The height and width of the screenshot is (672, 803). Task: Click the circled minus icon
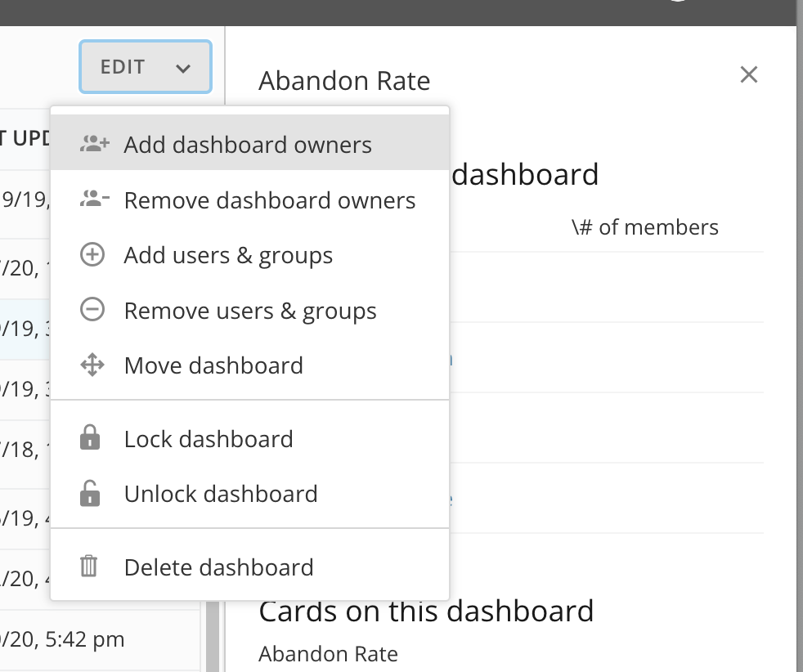tap(92, 309)
